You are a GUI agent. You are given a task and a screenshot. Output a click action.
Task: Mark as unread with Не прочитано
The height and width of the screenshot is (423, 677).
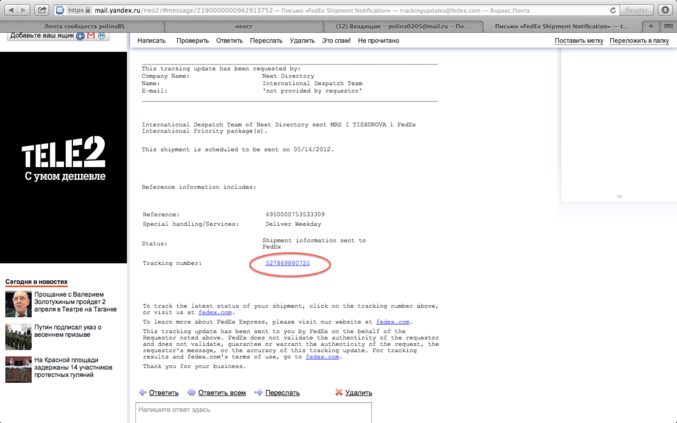click(378, 41)
